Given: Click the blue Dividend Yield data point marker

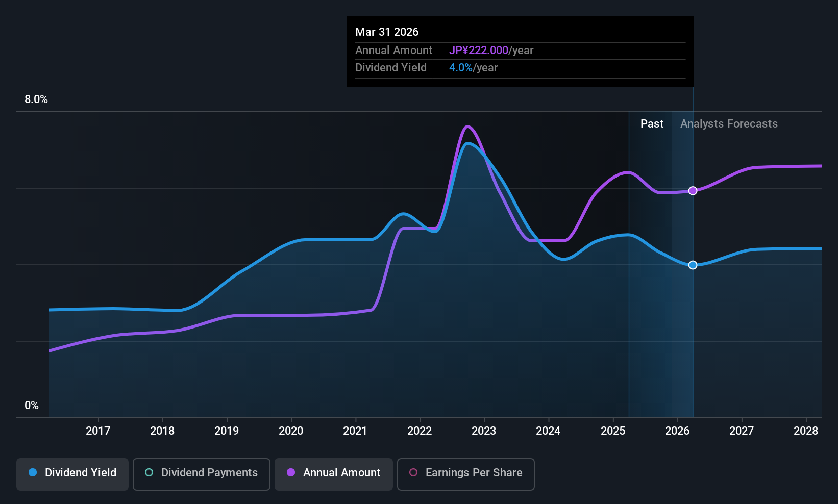Looking at the screenshot, I should (x=693, y=265).
